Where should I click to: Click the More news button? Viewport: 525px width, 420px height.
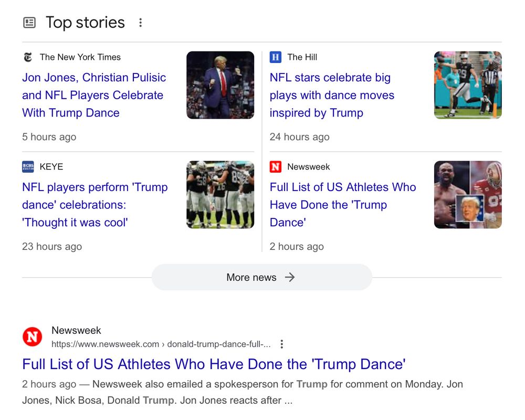tap(261, 277)
